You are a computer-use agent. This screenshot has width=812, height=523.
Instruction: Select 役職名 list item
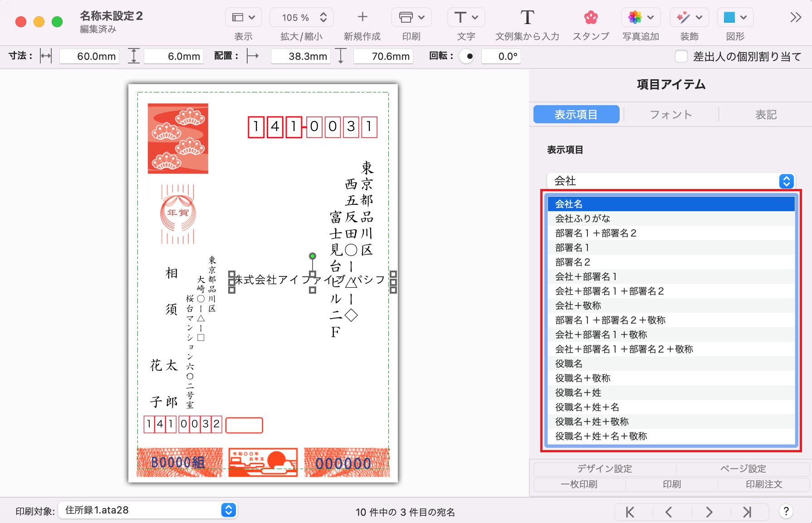671,363
